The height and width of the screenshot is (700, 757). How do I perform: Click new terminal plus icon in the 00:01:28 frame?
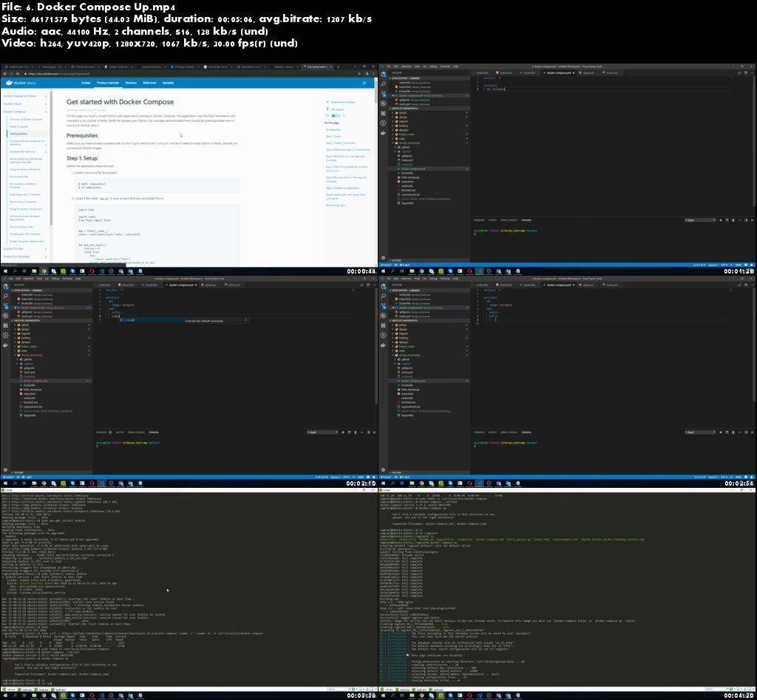point(719,220)
